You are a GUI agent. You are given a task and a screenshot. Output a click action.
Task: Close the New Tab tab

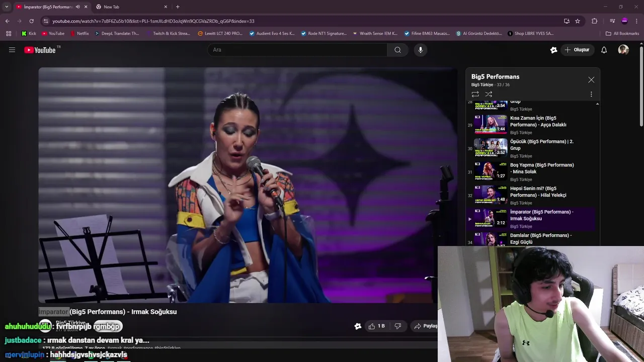pos(166,7)
